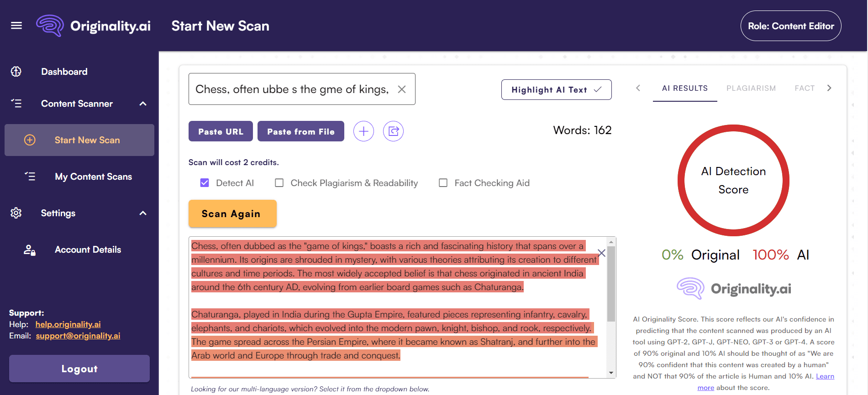
Task: Click the Originality.ai brain logo
Action: click(x=50, y=26)
